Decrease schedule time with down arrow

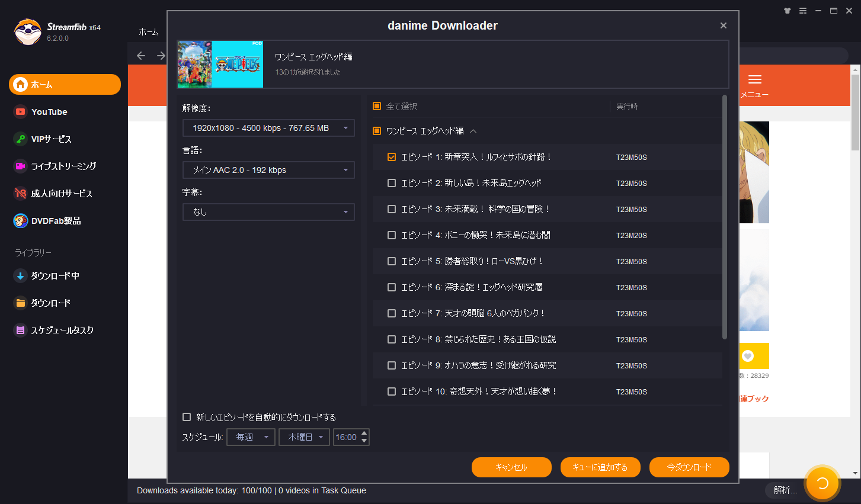(364, 441)
